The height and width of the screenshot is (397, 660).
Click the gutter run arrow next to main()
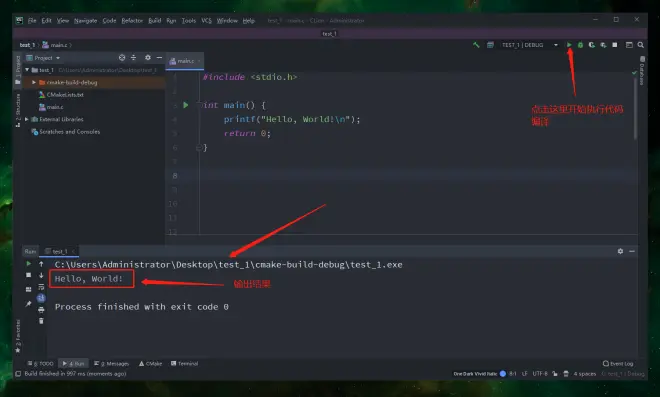click(186, 105)
